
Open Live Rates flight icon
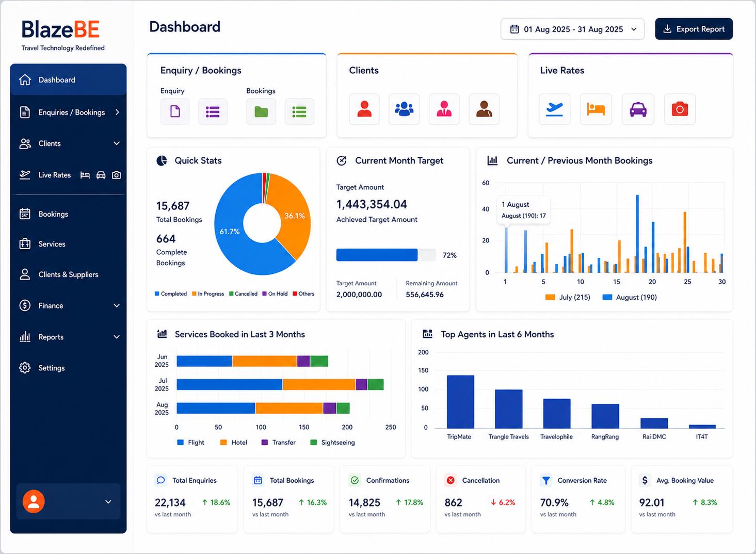[555, 109]
